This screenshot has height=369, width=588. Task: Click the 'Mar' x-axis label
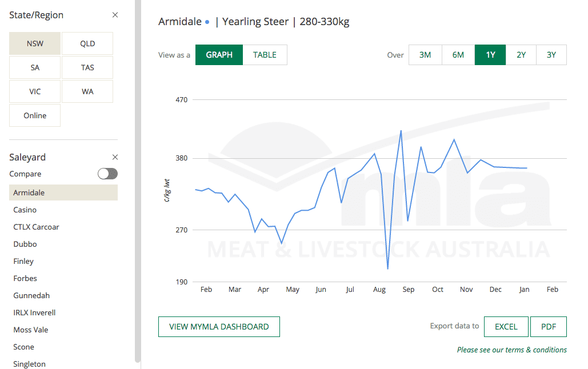235,290
